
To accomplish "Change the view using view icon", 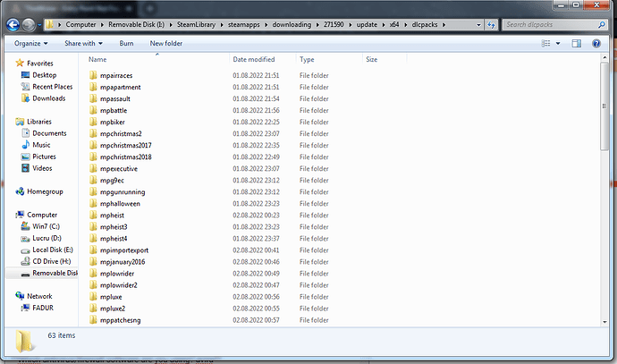I will pyautogui.click(x=545, y=43).
